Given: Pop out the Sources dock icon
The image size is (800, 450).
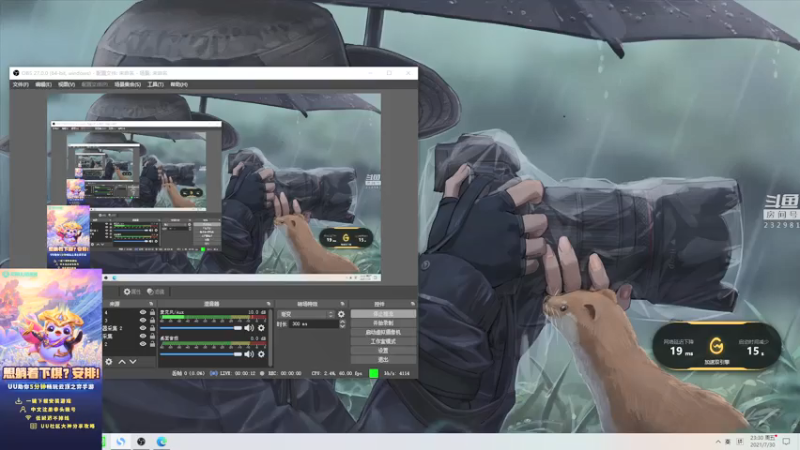Looking at the screenshot, I should pyautogui.click(x=151, y=304).
